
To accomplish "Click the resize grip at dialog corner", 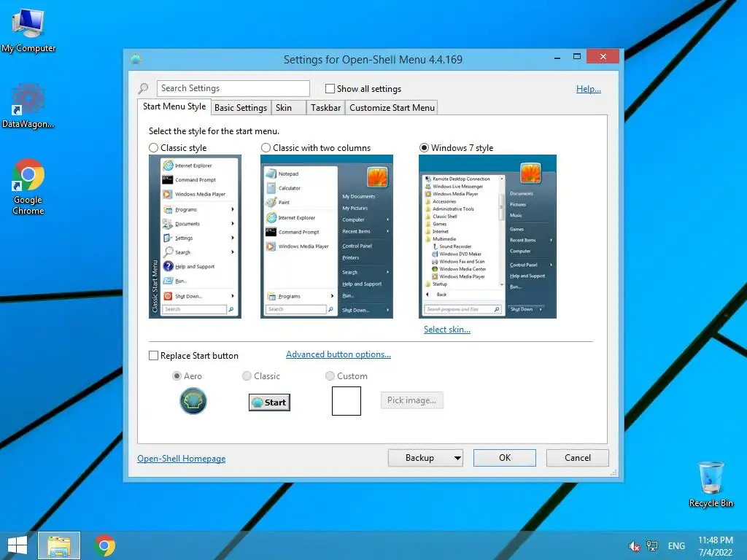I will coord(614,472).
